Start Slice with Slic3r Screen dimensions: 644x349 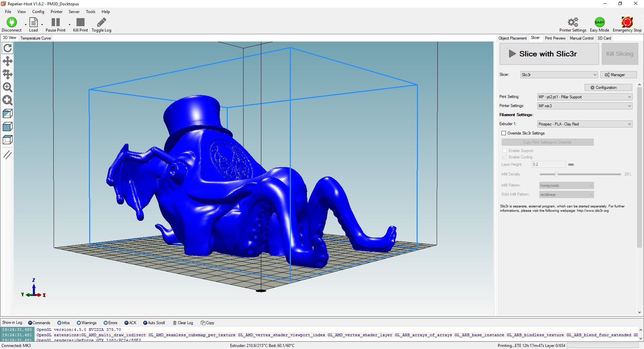[549, 54]
